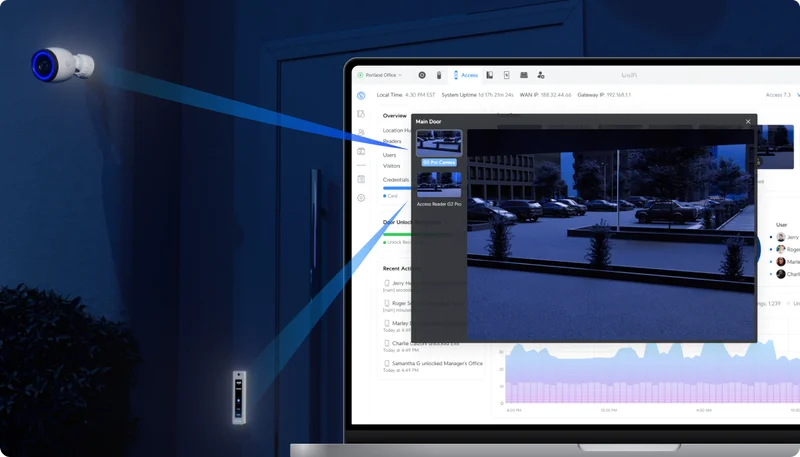Click the Access Reader G2 Pro label
Screen dimensions: 800x457
click(439, 204)
